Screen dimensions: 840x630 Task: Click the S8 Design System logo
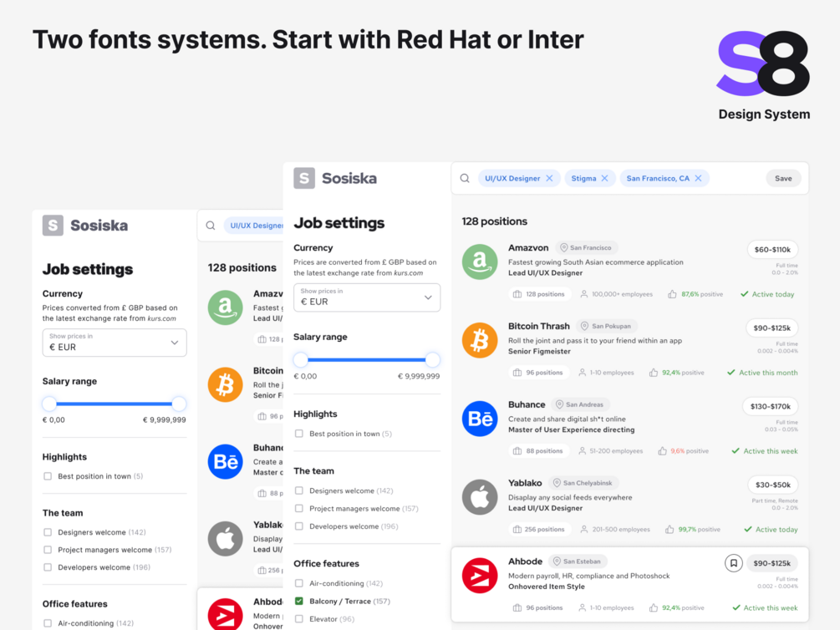point(763,75)
